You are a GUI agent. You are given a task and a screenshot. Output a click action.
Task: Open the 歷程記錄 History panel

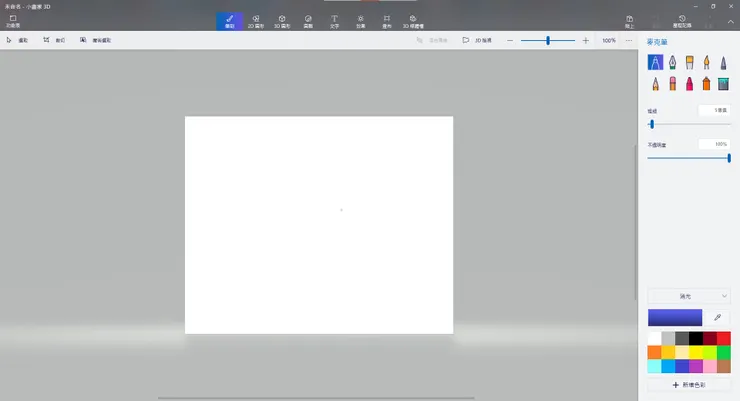(x=682, y=21)
